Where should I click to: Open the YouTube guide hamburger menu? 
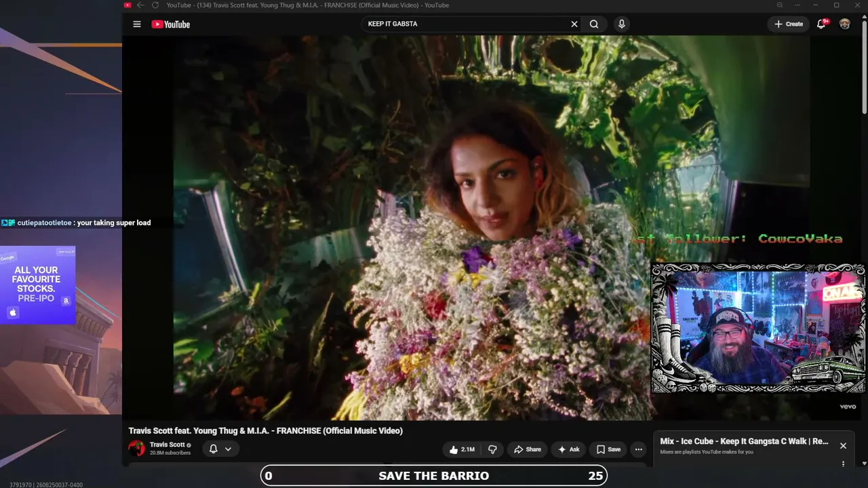(x=137, y=24)
